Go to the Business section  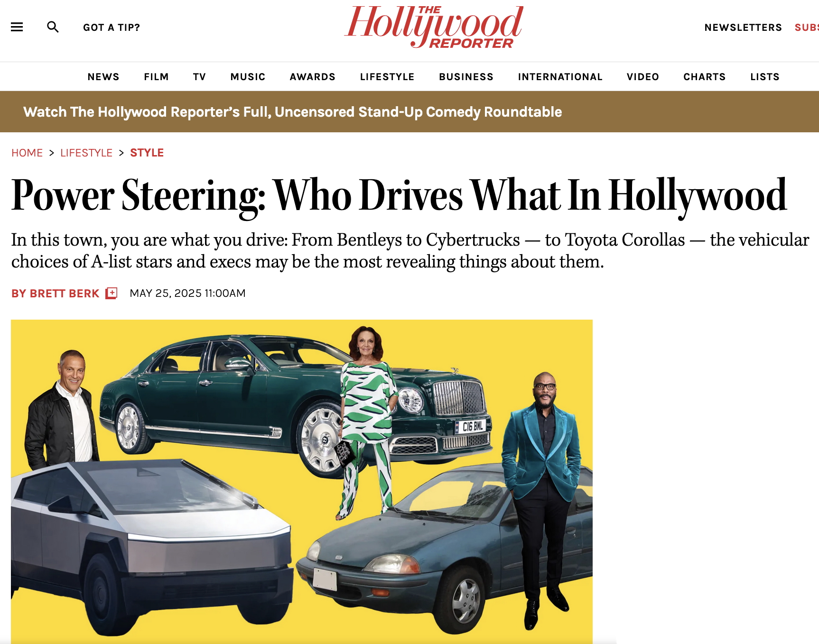[466, 77]
